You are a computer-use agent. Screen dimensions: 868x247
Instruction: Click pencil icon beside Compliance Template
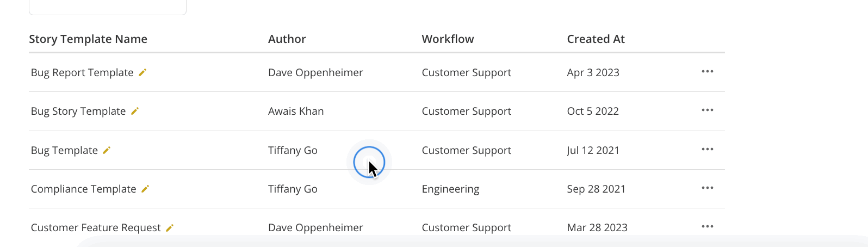coord(145,189)
